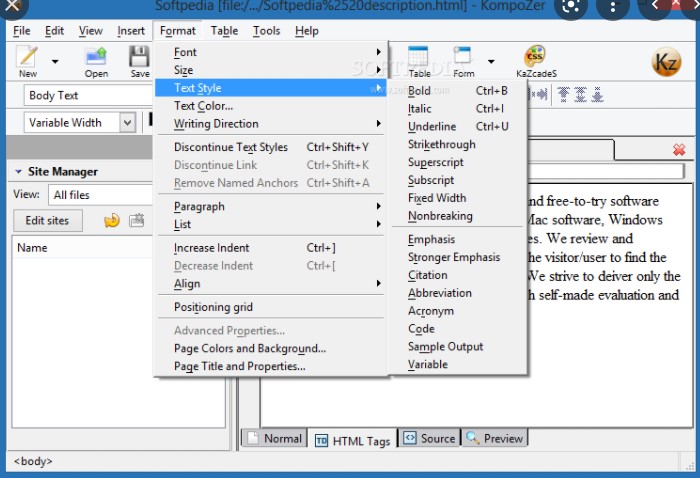Choose Text Color... from Format menu
This screenshot has height=478, width=700.
click(x=271, y=106)
